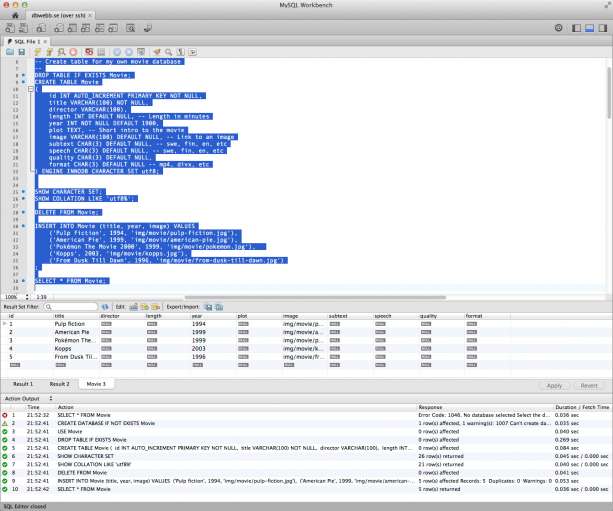Switch to the Result 1 tab
Image resolution: width=613 pixels, height=511 pixels.
pos(23,384)
